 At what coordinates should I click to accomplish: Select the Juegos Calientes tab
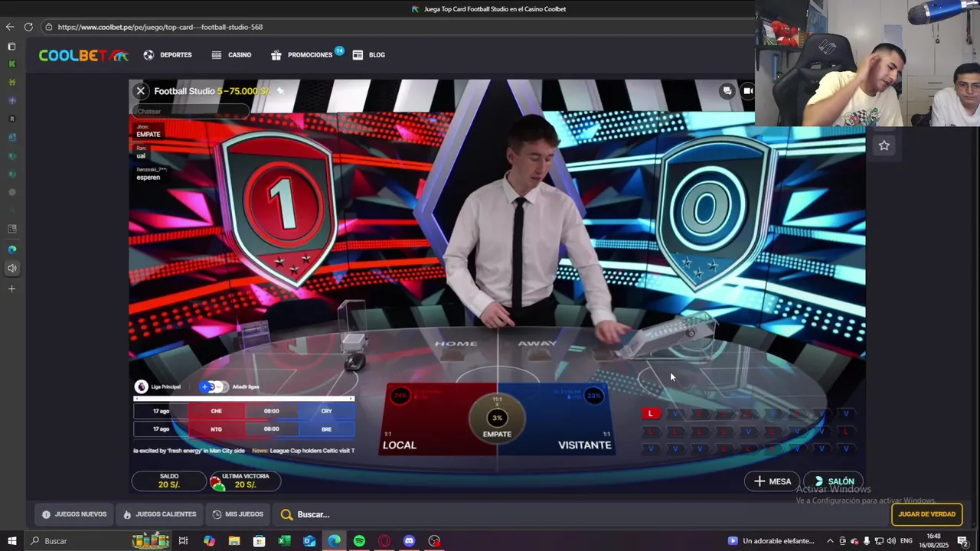click(x=159, y=514)
